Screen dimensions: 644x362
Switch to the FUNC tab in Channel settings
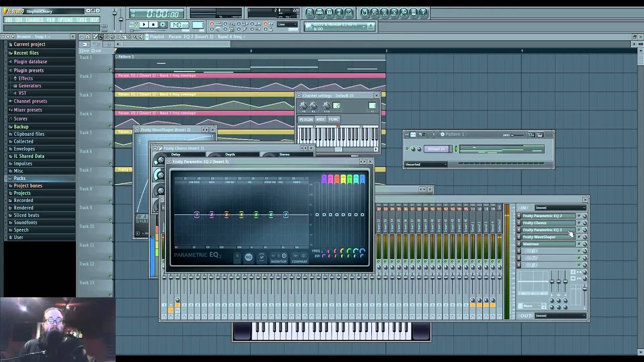[x=334, y=119]
